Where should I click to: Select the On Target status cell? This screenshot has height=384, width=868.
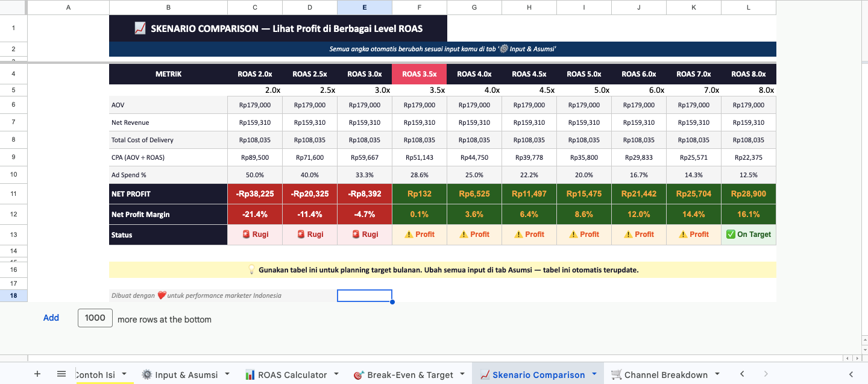coord(748,234)
